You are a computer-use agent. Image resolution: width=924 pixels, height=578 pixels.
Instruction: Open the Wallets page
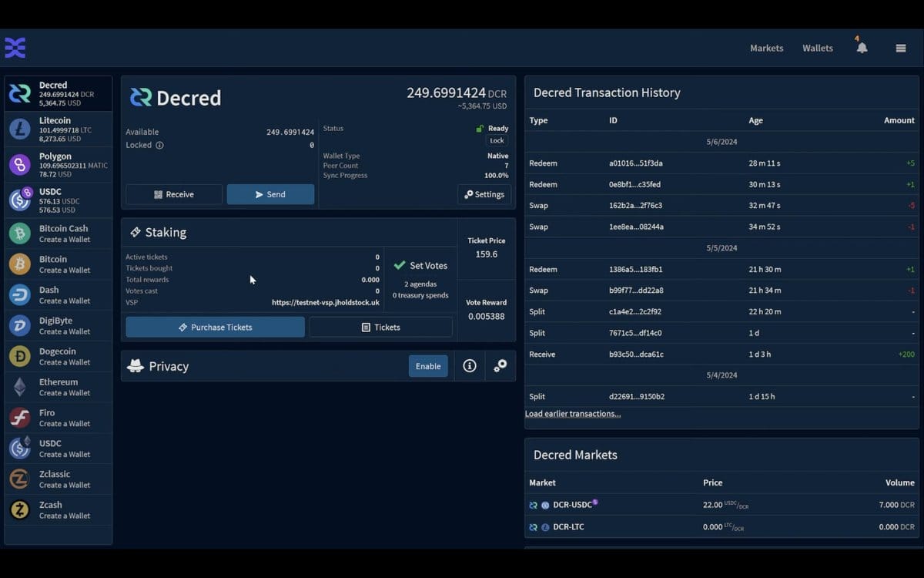(x=818, y=48)
